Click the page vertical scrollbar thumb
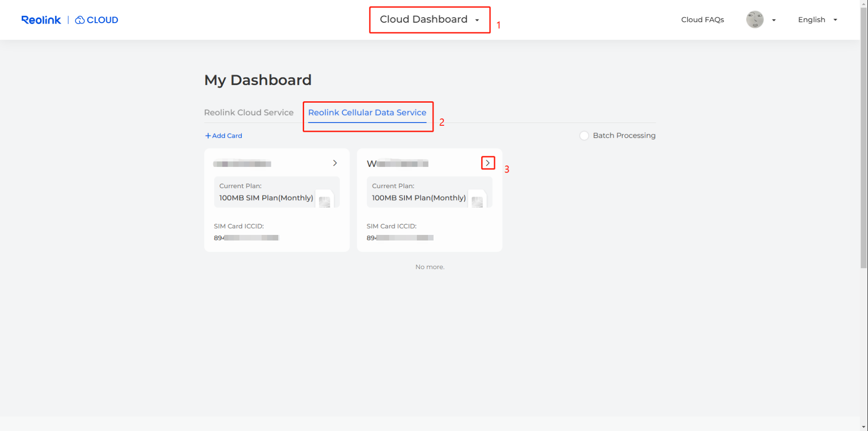This screenshot has width=868, height=431. [863, 139]
